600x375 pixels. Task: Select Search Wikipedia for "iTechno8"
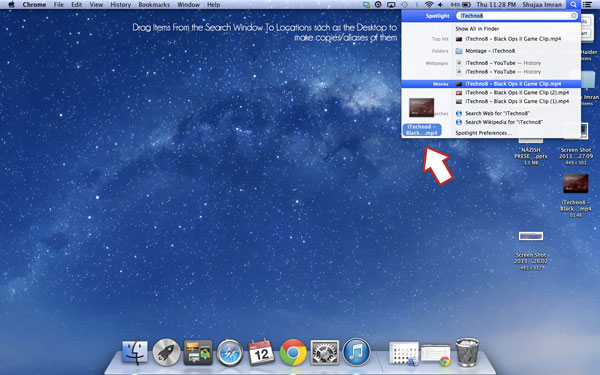click(499, 122)
